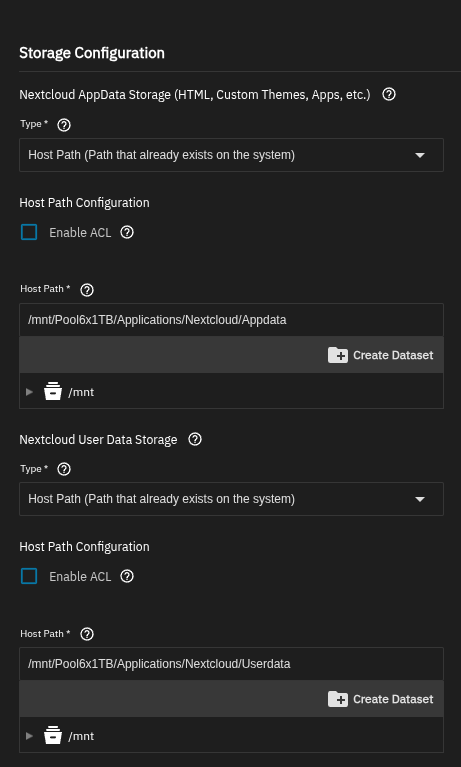Image resolution: width=461 pixels, height=767 pixels.
Task: Click help icon beside Nextcloud AppData Storage heading
Action: pos(389,94)
